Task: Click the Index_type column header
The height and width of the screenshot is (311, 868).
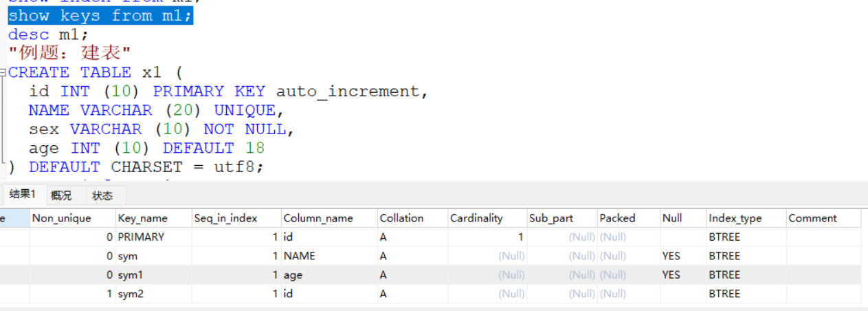Action: (x=735, y=218)
